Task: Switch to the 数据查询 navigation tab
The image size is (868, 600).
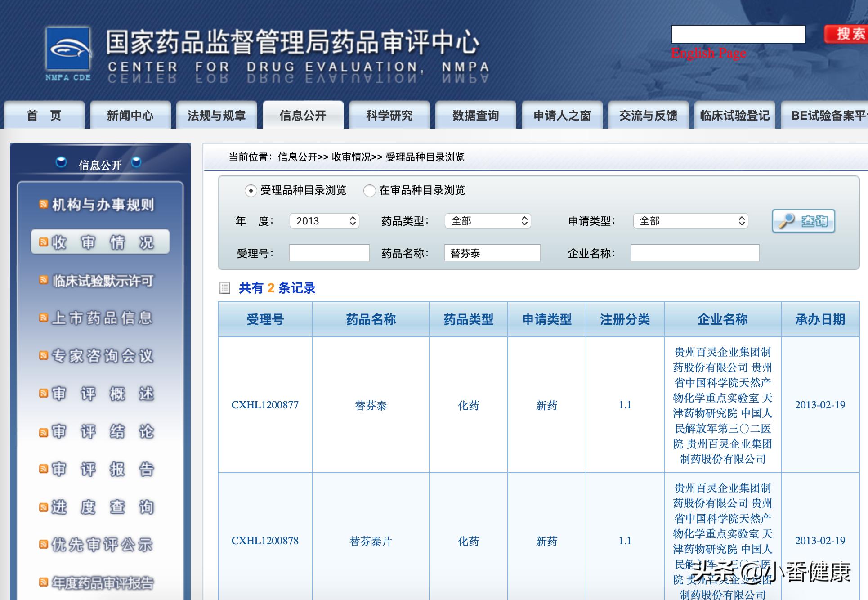Action: [x=475, y=115]
